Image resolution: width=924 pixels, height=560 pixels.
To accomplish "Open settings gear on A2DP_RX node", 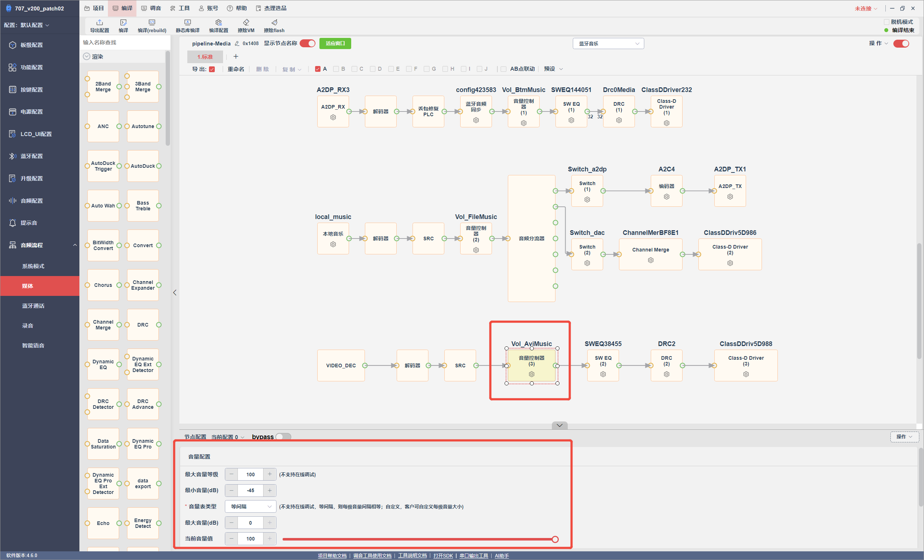I will point(333,117).
